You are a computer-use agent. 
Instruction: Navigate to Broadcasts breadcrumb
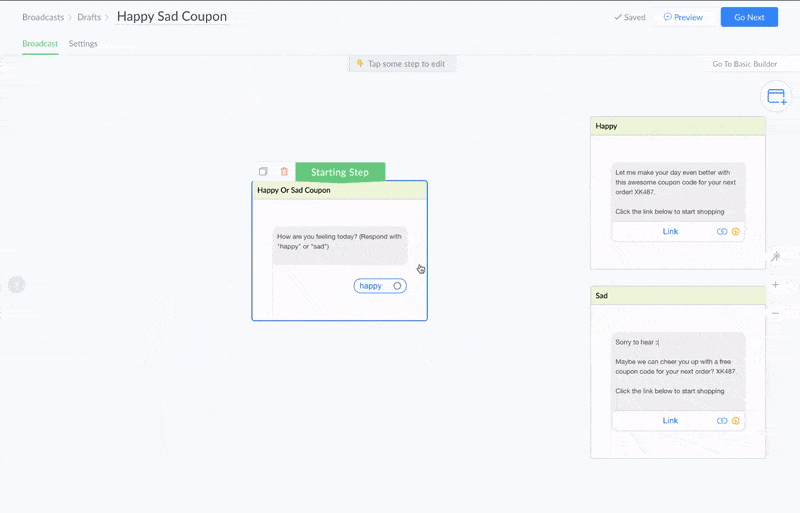pyautogui.click(x=43, y=17)
